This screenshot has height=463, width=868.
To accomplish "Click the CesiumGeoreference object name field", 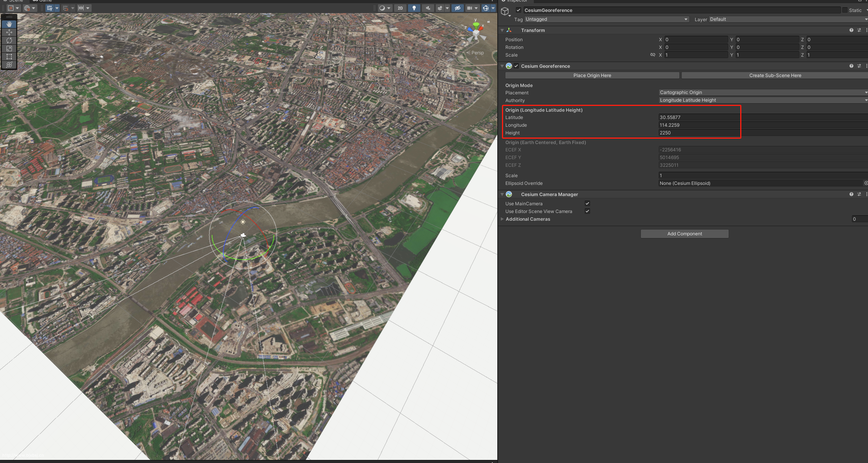I will point(681,10).
